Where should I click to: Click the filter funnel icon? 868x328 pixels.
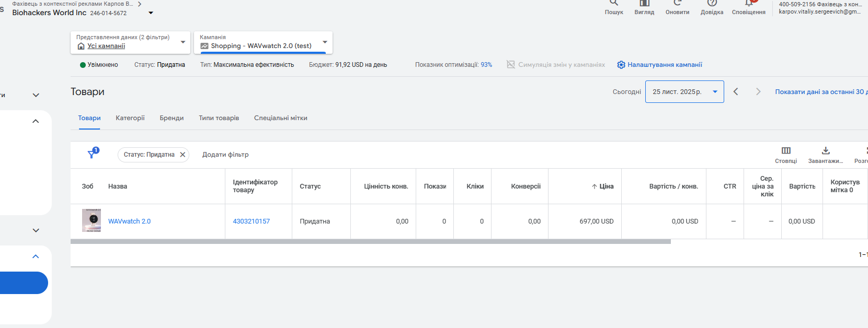point(93,154)
